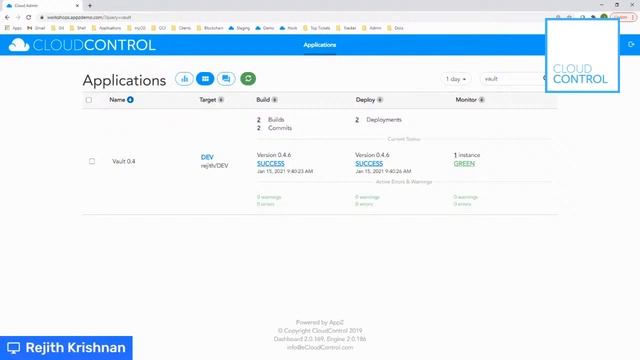This screenshot has height=360, width=640.
Task: Click the Applications page heading
Action: pos(124,80)
